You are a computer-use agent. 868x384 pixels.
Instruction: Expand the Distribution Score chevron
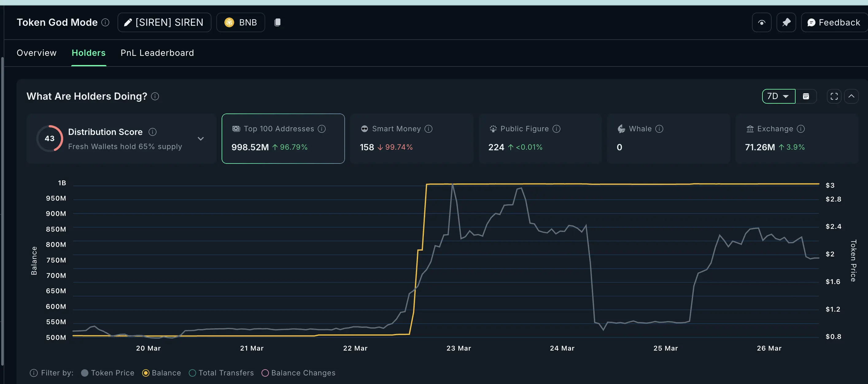tap(200, 139)
